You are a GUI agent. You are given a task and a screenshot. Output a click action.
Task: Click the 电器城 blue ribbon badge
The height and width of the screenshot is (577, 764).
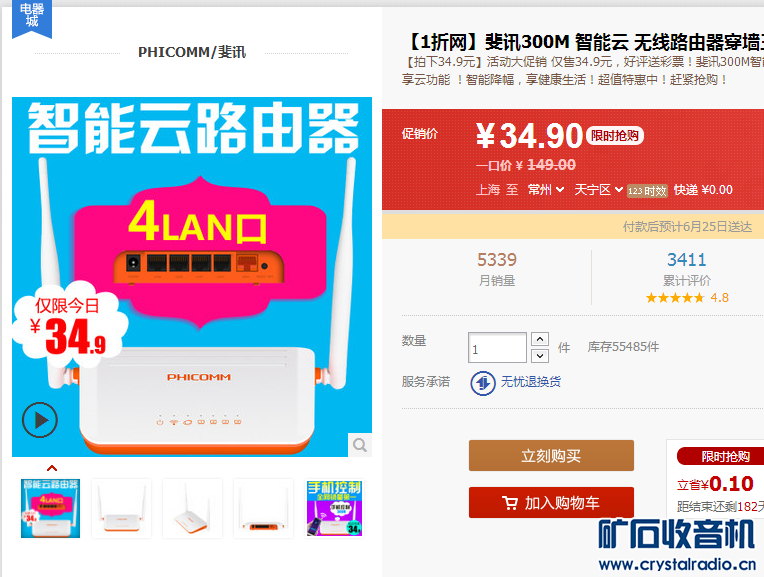click(32, 19)
